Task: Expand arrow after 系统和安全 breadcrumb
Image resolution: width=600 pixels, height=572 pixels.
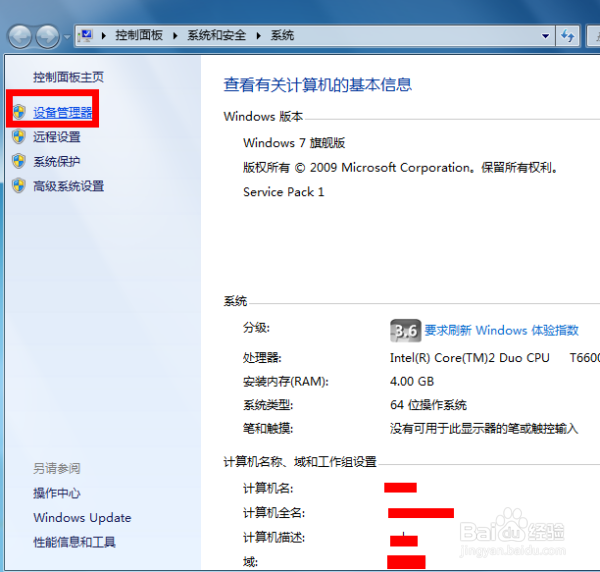Action: pyautogui.click(x=259, y=36)
